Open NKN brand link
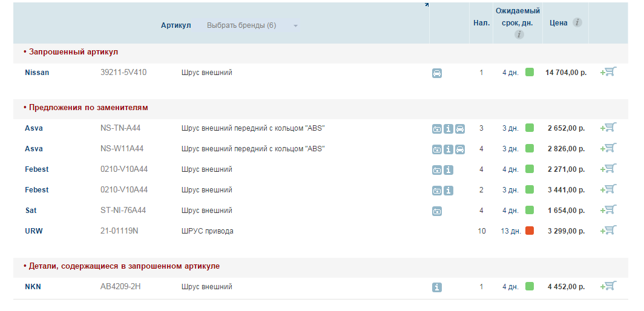Viewport: 644px width, 311px height. point(33,287)
